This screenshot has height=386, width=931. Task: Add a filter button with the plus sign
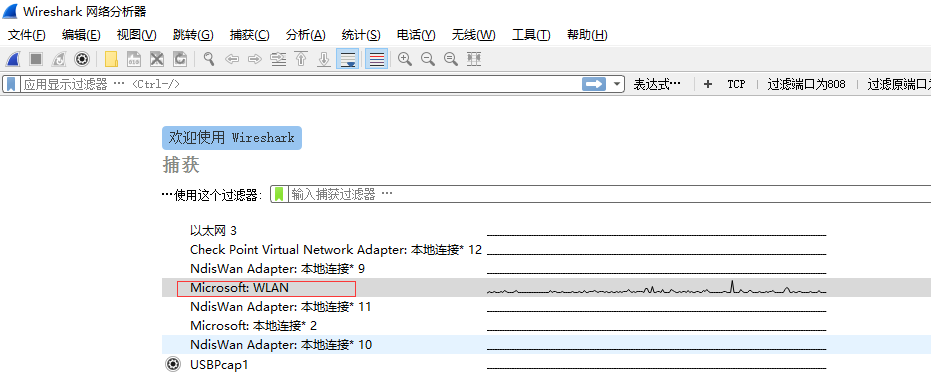click(x=707, y=84)
